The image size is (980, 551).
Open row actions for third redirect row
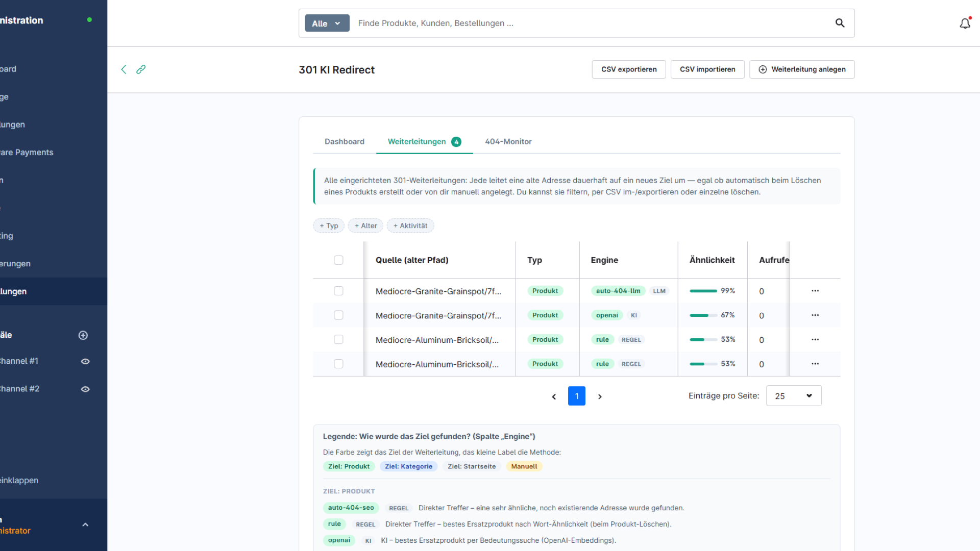(815, 340)
